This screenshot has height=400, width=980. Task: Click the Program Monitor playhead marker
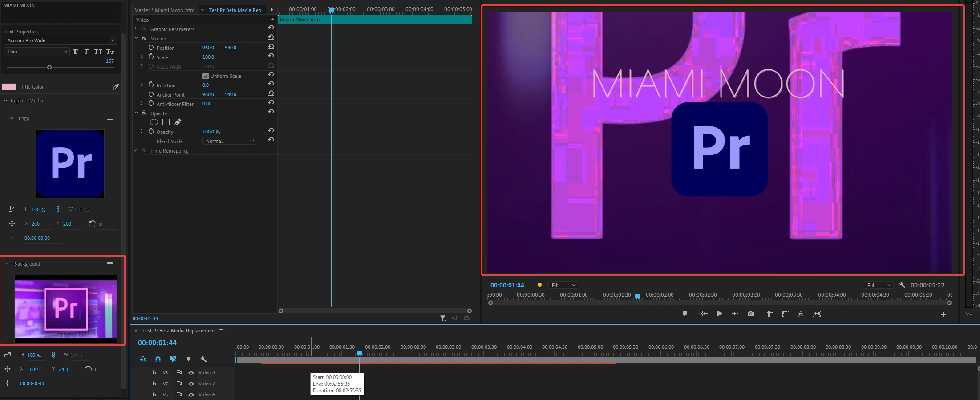click(637, 296)
